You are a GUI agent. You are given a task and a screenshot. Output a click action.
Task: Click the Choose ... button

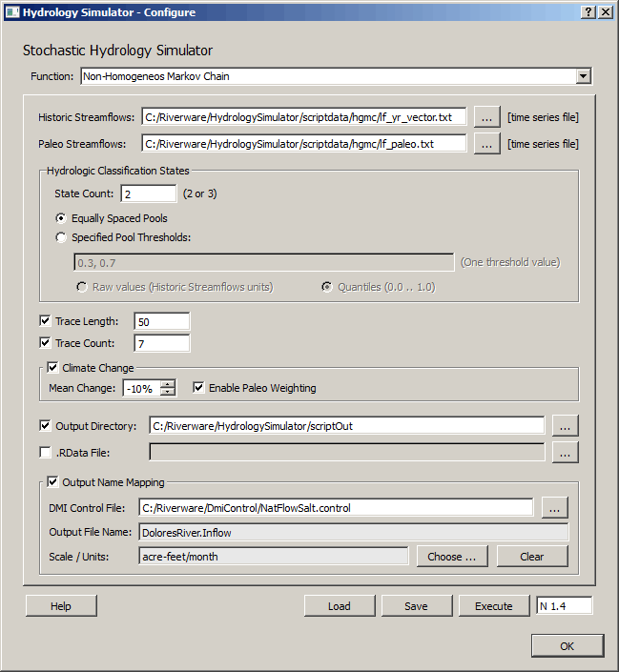[452, 557]
